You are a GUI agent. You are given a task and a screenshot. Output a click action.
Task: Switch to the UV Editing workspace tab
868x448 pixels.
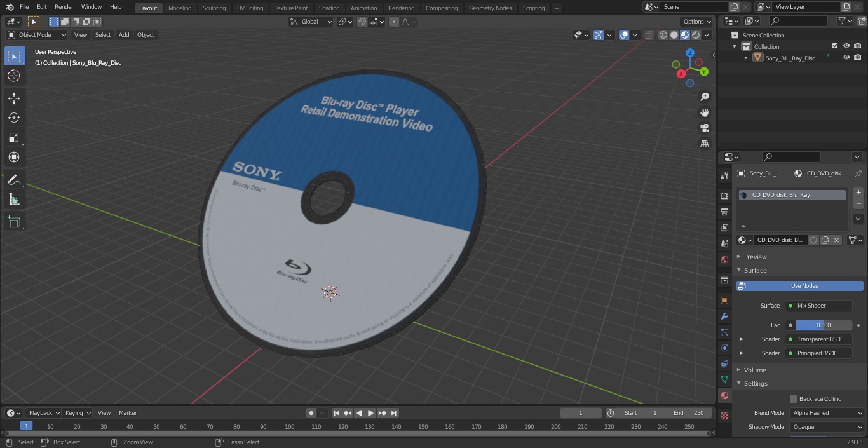point(250,8)
